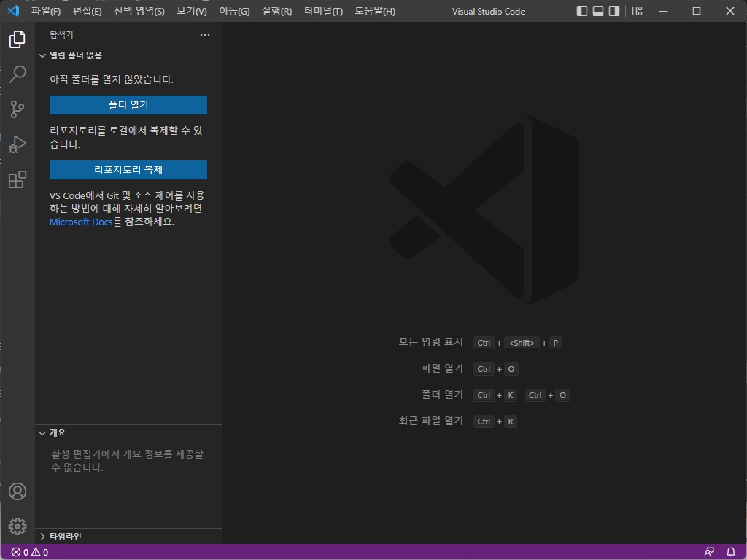Collapse the 개요 section
The width and height of the screenshot is (747, 560).
pos(128,433)
